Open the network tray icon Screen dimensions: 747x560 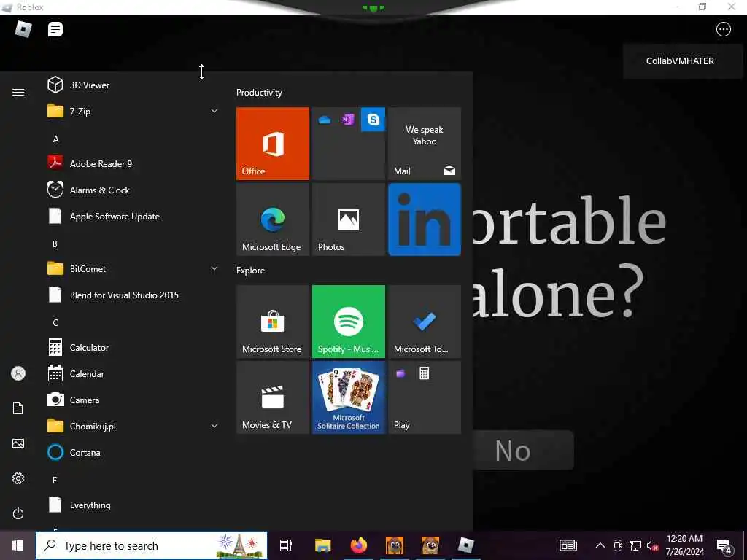(x=635, y=545)
